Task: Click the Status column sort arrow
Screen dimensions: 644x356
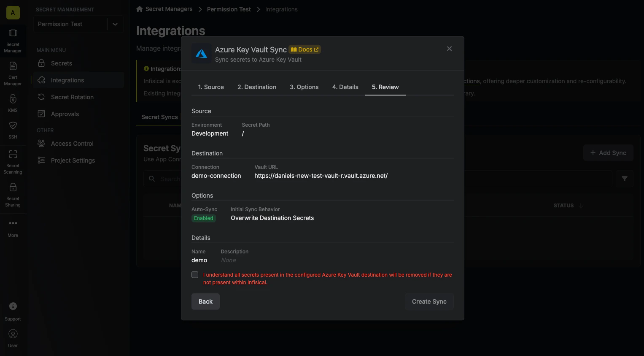Action: [x=581, y=206]
